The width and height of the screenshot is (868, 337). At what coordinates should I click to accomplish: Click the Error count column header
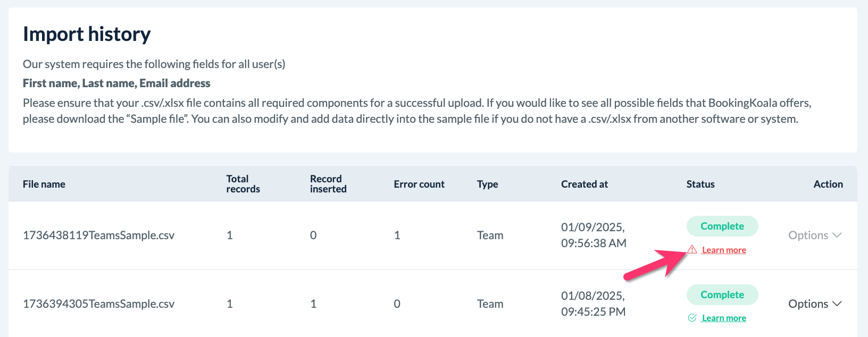coord(419,184)
